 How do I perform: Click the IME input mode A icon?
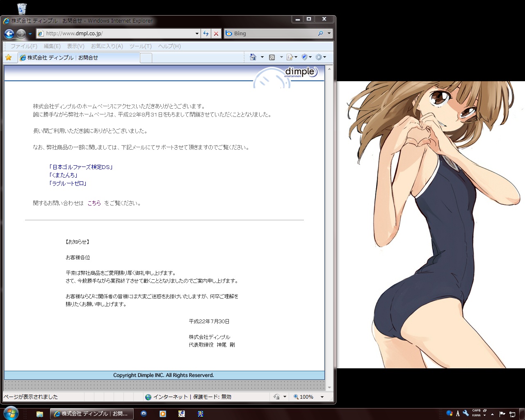click(x=458, y=413)
